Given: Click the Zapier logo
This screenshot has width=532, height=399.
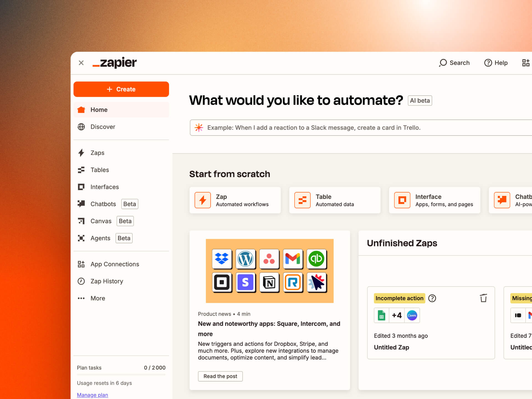Looking at the screenshot, I should click(x=114, y=63).
